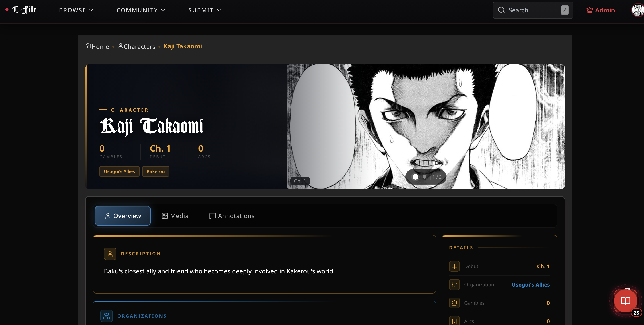Switch to the Overview tab
644x325 pixels.
pyautogui.click(x=122, y=216)
